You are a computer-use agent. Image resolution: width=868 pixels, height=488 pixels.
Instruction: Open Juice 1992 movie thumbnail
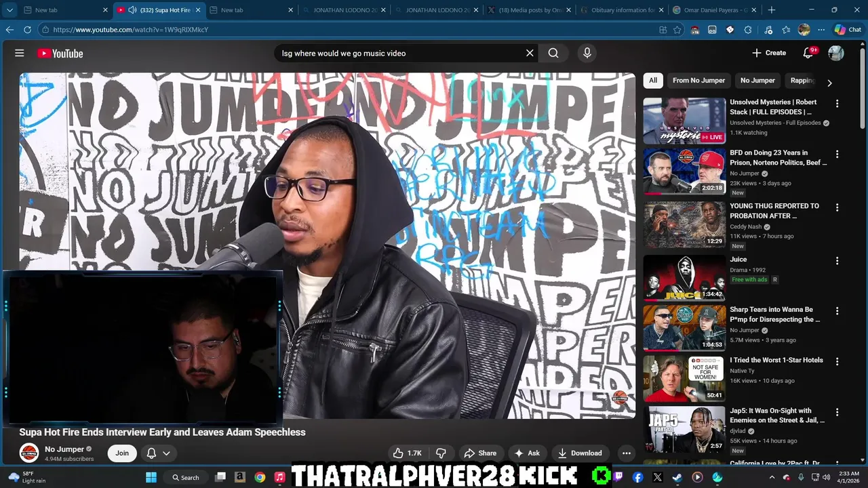tap(684, 278)
